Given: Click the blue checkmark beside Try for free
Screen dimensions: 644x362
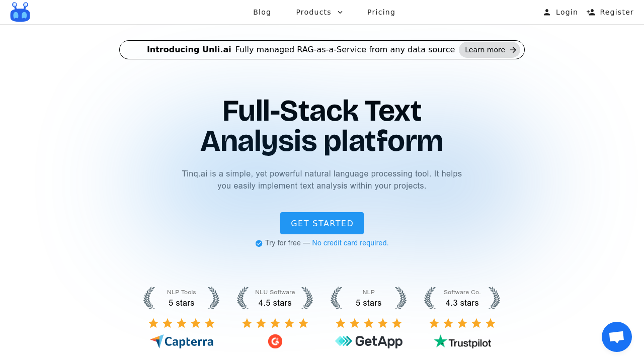Looking at the screenshot, I should (x=258, y=243).
